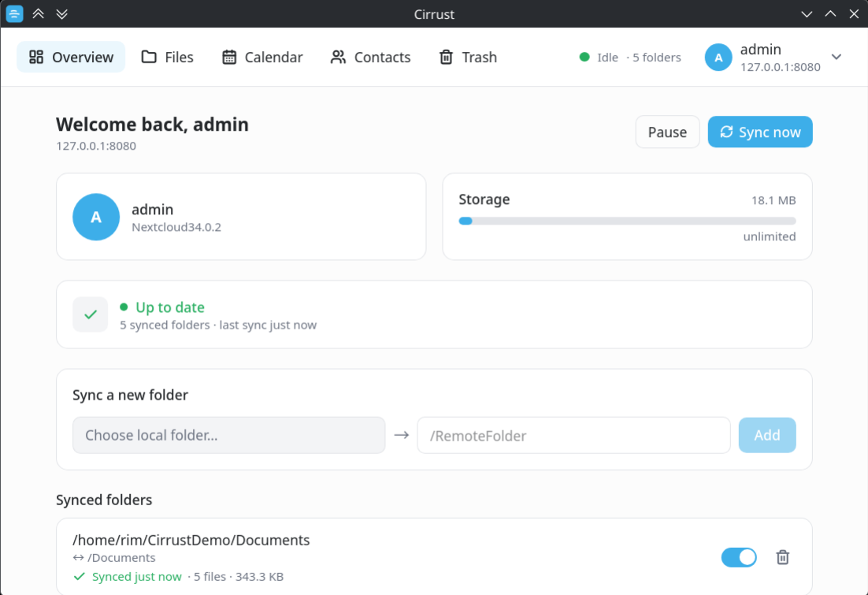Maximize the Cirrust window
Image resolution: width=868 pixels, height=595 pixels.
830,14
